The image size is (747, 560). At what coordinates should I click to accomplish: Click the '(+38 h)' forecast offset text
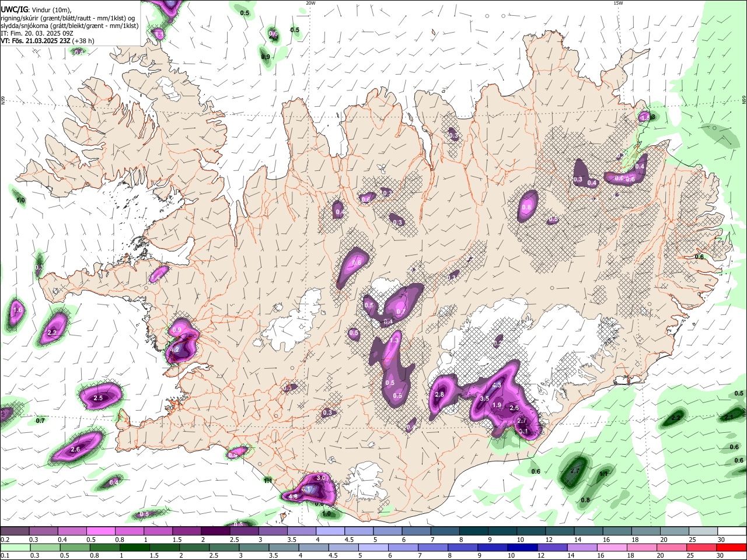pos(83,41)
